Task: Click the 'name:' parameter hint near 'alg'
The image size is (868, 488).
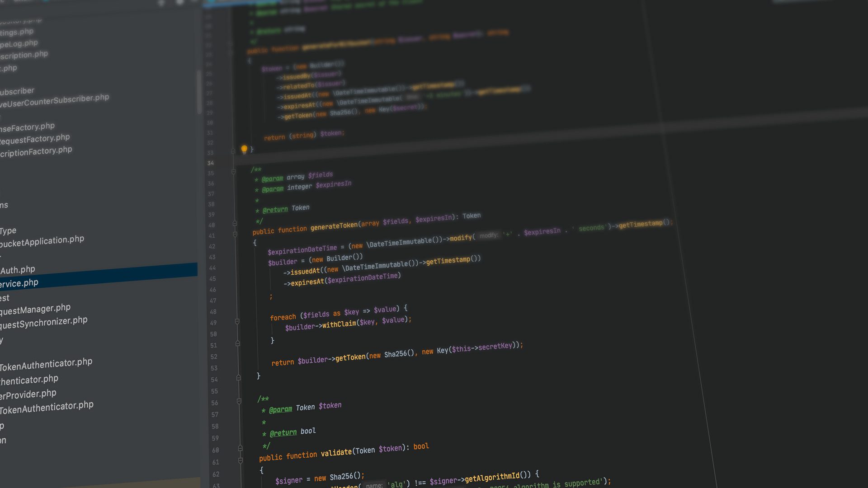Action: pos(374,485)
